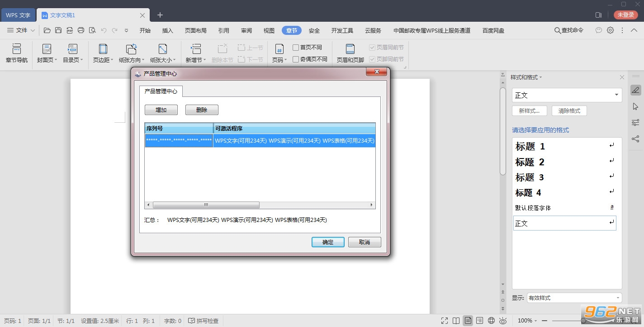Click the open folder icon in quick toolbar
Image resolution: width=644 pixels, height=327 pixels.
[x=47, y=30]
